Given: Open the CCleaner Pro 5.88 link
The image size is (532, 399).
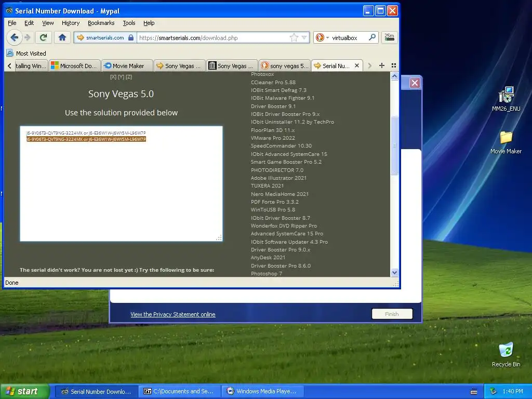Looking at the screenshot, I should [273, 82].
